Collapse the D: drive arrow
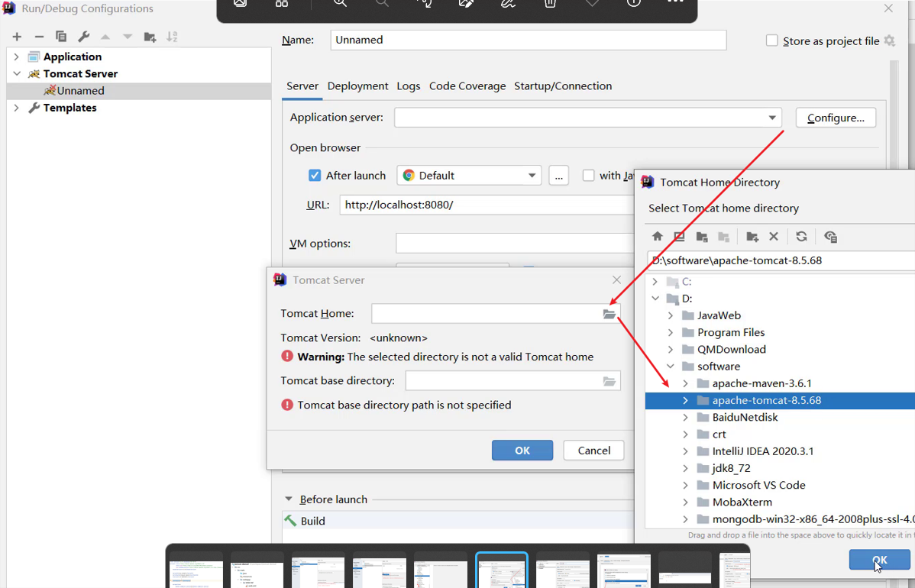Image resolution: width=915 pixels, height=588 pixels. 655,299
